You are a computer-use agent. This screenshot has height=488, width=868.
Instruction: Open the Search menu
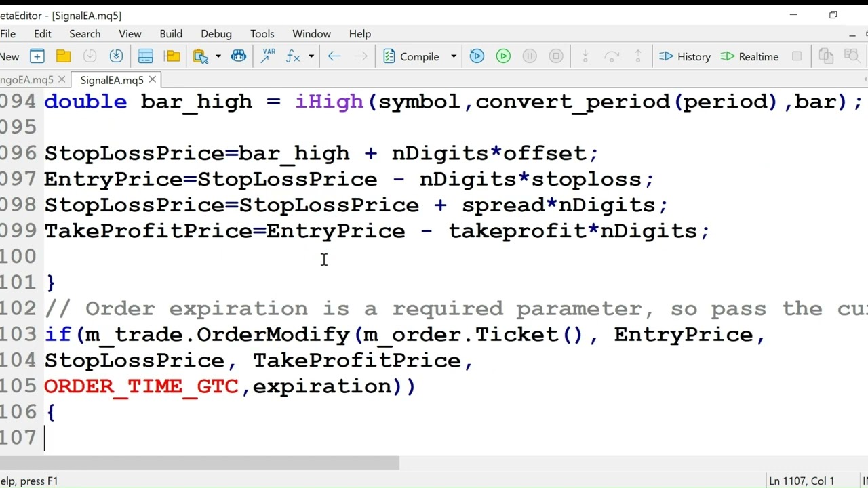85,33
